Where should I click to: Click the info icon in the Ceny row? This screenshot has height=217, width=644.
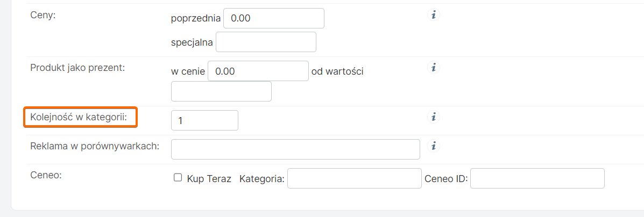coord(434,15)
